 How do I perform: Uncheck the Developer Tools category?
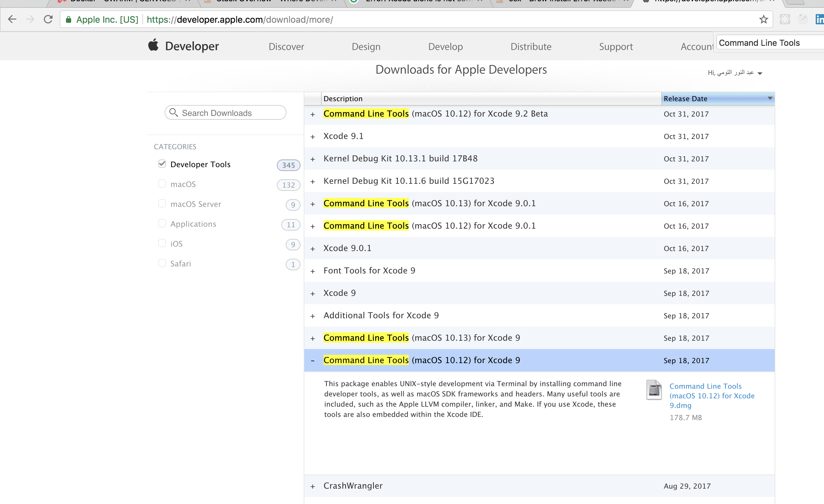coord(162,164)
